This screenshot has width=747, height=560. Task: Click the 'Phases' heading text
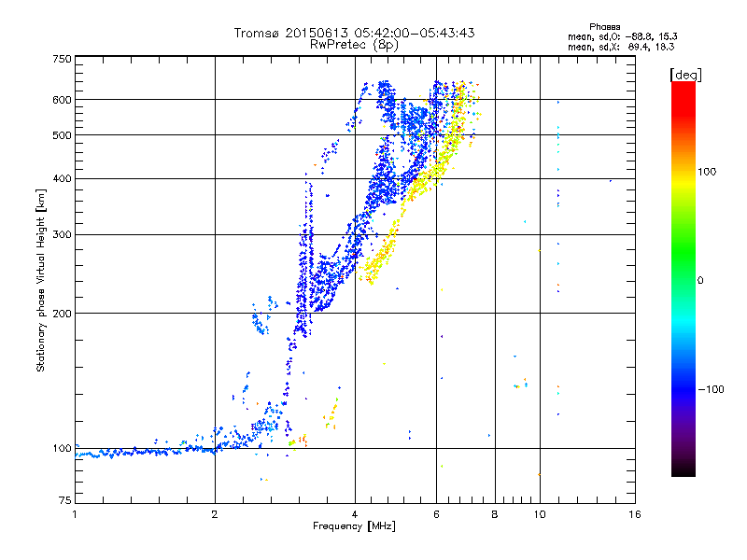point(604,27)
